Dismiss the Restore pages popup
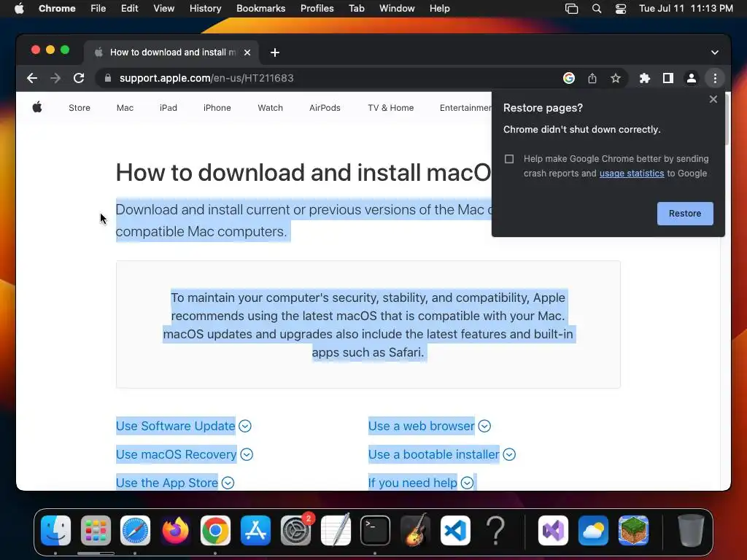 pyautogui.click(x=713, y=99)
